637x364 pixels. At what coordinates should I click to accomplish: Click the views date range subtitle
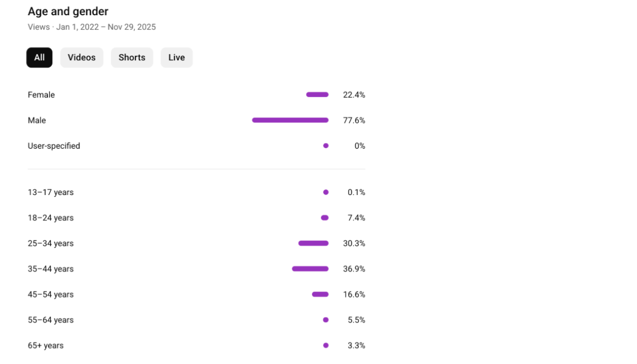[x=91, y=27]
